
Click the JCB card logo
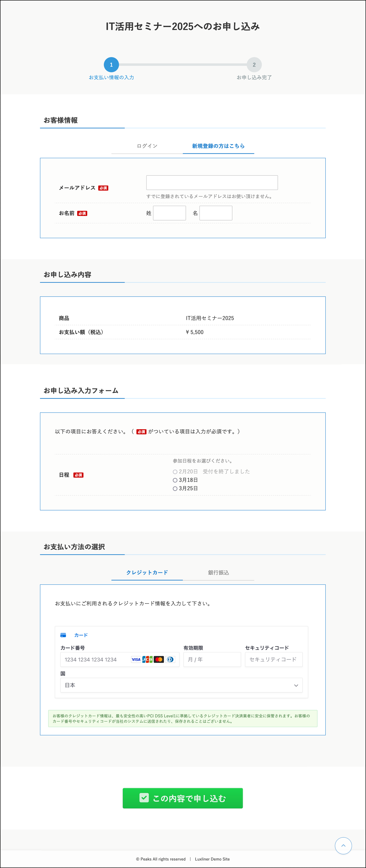tap(147, 659)
